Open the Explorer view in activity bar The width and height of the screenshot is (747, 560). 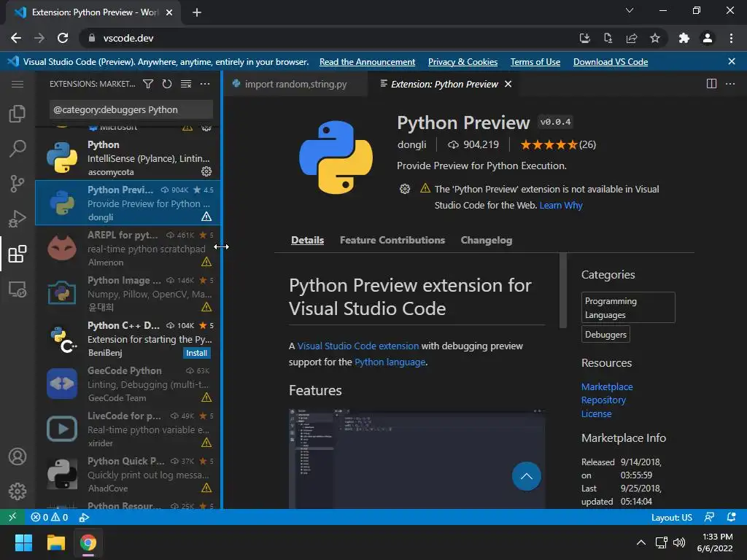18,114
